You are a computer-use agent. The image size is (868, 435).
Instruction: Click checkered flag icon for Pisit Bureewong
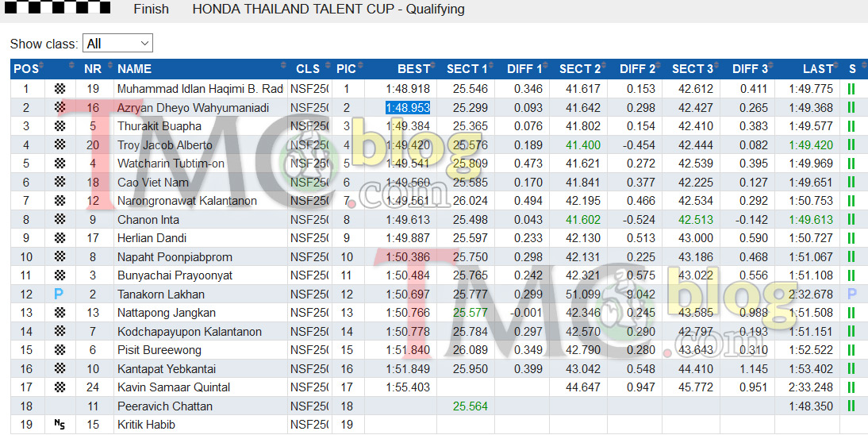click(x=60, y=349)
